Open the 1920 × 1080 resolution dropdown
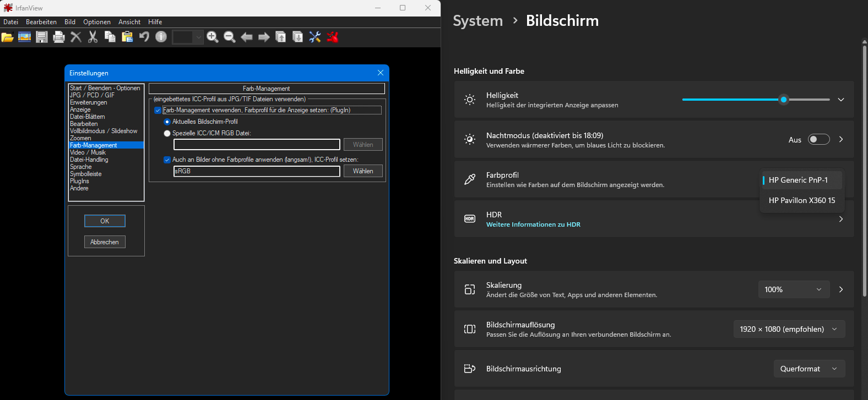 [789, 329]
